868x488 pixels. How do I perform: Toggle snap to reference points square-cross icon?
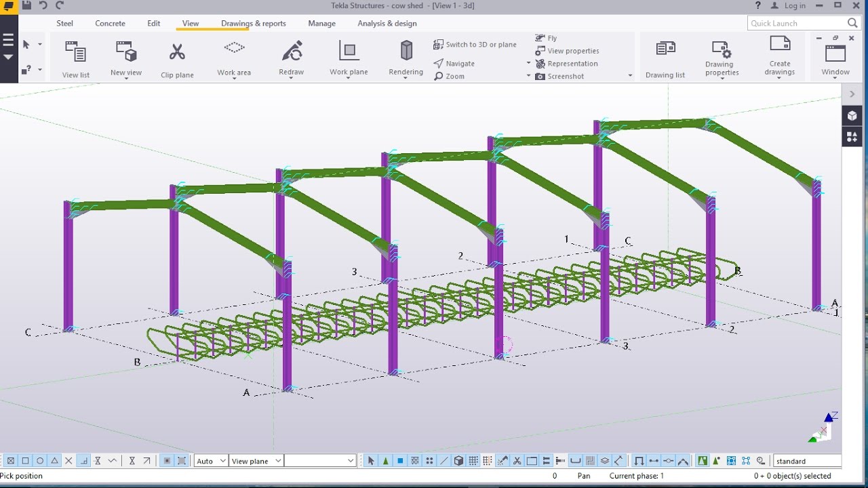(x=11, y=461)
